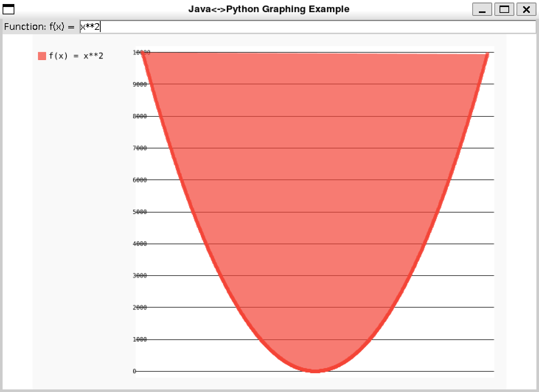
Task: Click the 7000 y-axis tick label
Action: [x=140, y=148]
